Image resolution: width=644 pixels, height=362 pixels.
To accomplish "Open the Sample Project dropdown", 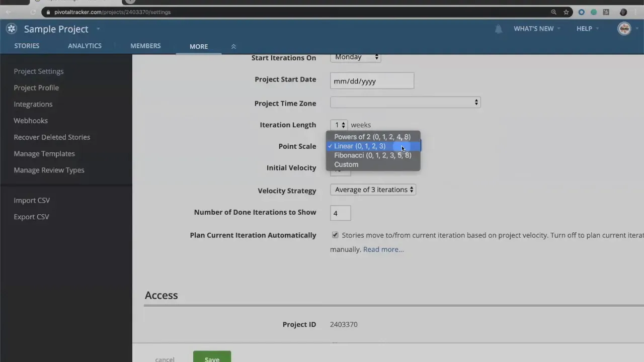I will point(98,29).
